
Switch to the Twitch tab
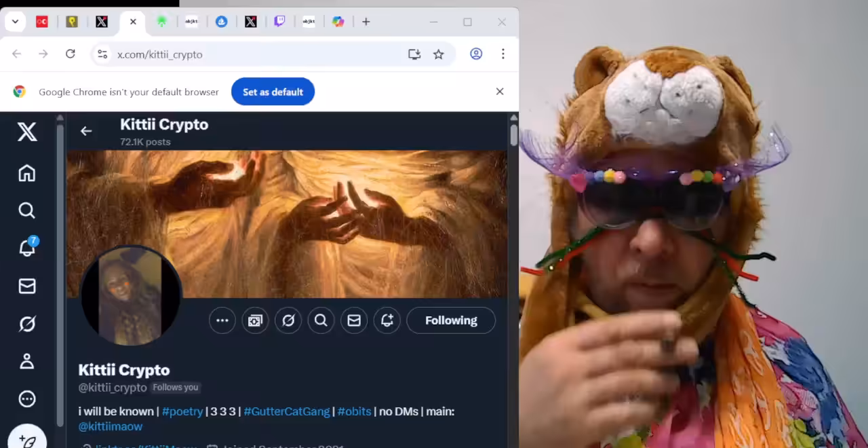point(279,22)
